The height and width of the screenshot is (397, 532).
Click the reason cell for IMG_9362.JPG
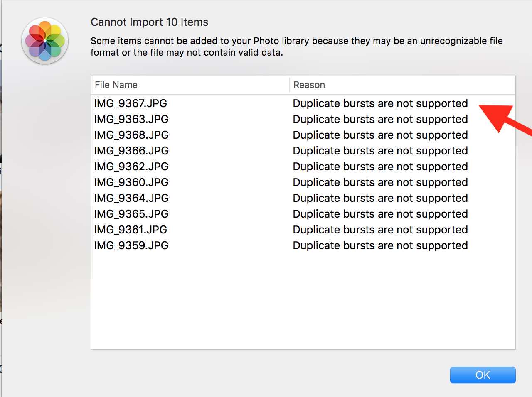coord(380,167)
